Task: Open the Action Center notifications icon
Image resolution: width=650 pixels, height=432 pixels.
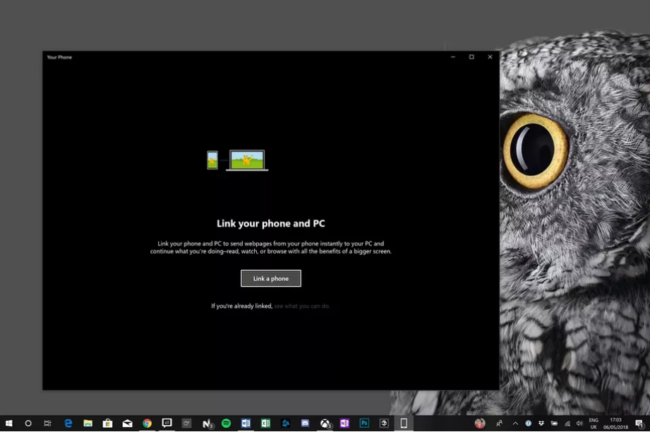Action: [640, 423]
